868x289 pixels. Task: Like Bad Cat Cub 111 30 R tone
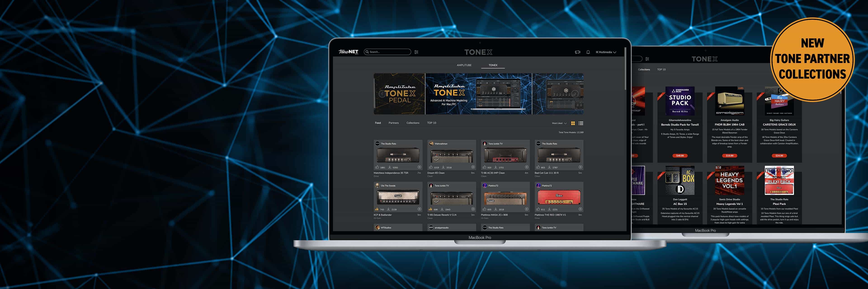(538, 167)
